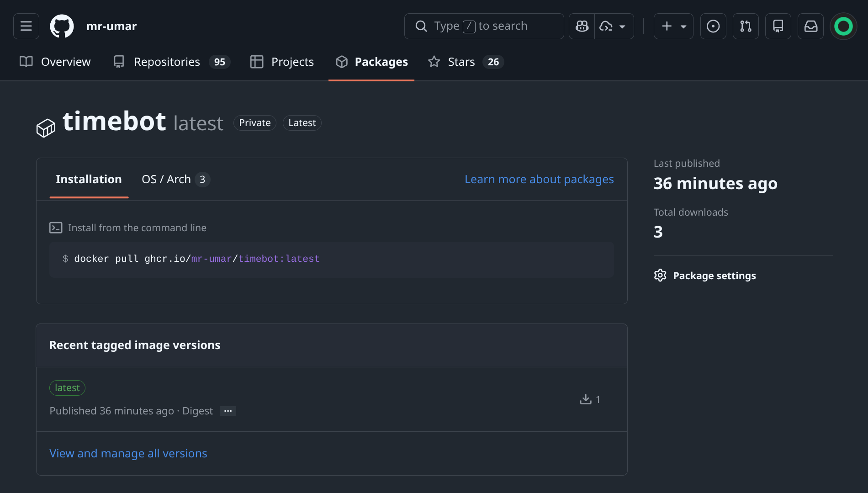Open the user avatar menu
The height and width of the screenshot is (493, 868).
click(x=843, y=26)
